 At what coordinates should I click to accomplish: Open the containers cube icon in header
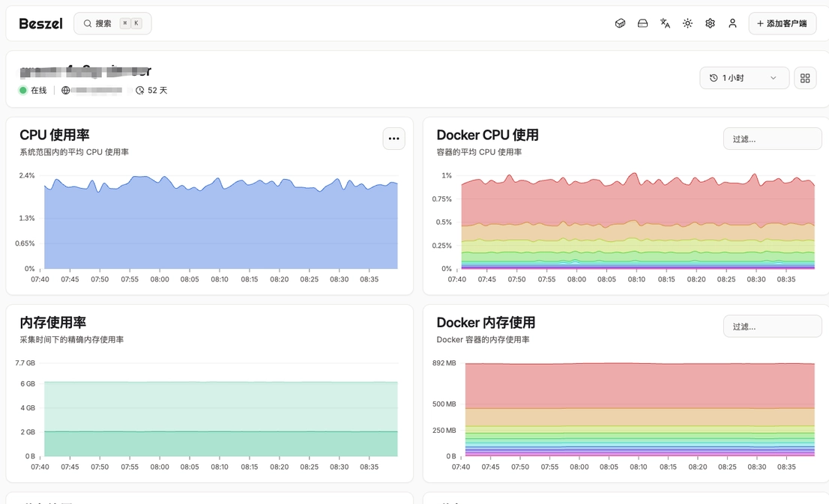coord(620,23)
